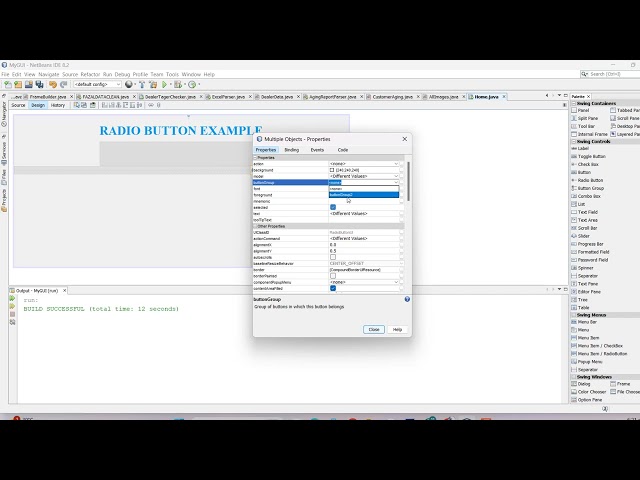
Task: Pick Combo Box from the Palette
Action: [589, 196]
